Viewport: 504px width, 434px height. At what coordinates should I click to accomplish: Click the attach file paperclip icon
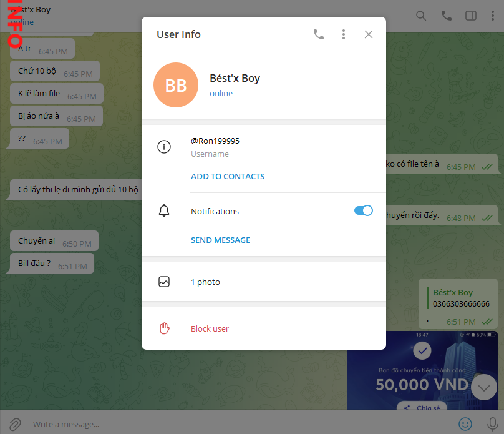point(16,424)
